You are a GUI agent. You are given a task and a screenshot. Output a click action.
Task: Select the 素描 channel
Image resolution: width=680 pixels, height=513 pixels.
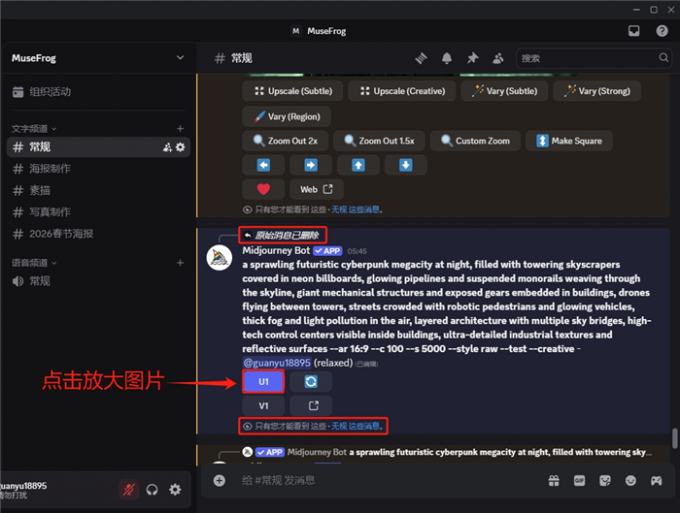[98, 190]
